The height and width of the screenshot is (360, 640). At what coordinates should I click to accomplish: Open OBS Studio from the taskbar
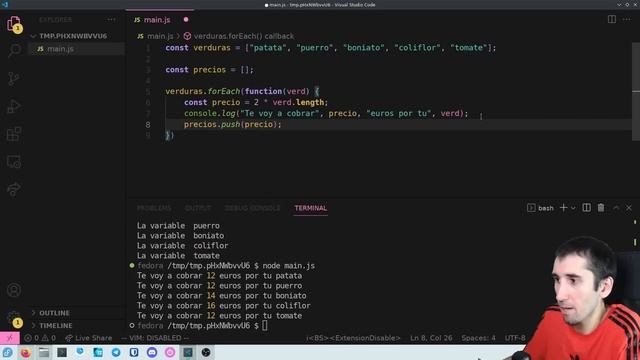point(206,352)
